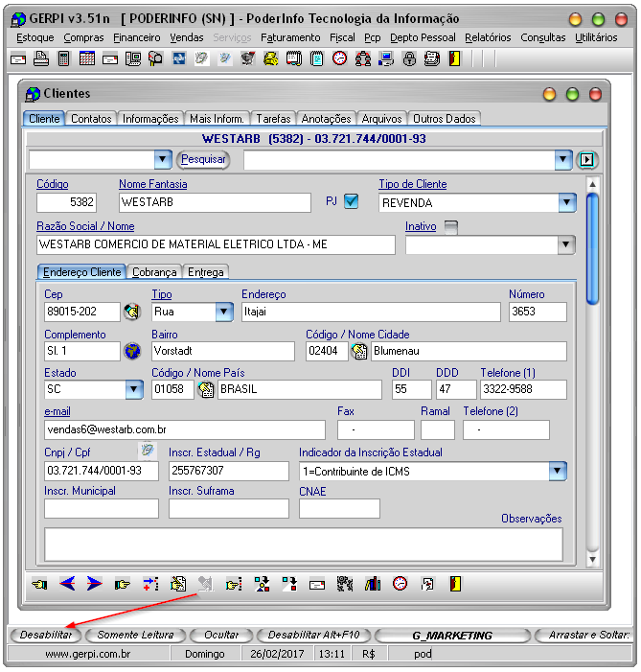Click the printer icon in the main toolbar
The height and width of the screenshot is (672, 641).
click(x=40, y=58)
